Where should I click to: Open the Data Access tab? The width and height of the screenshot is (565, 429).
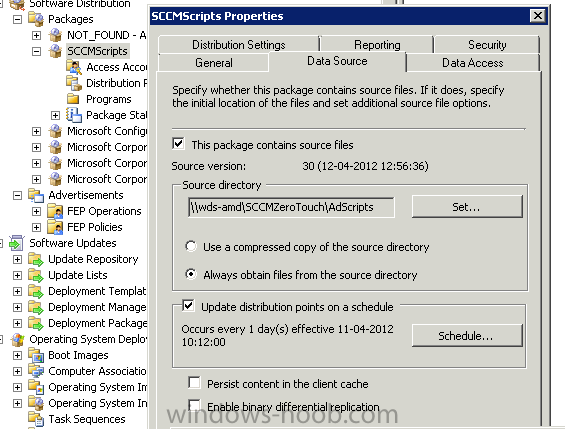click(x=473, y=63)
